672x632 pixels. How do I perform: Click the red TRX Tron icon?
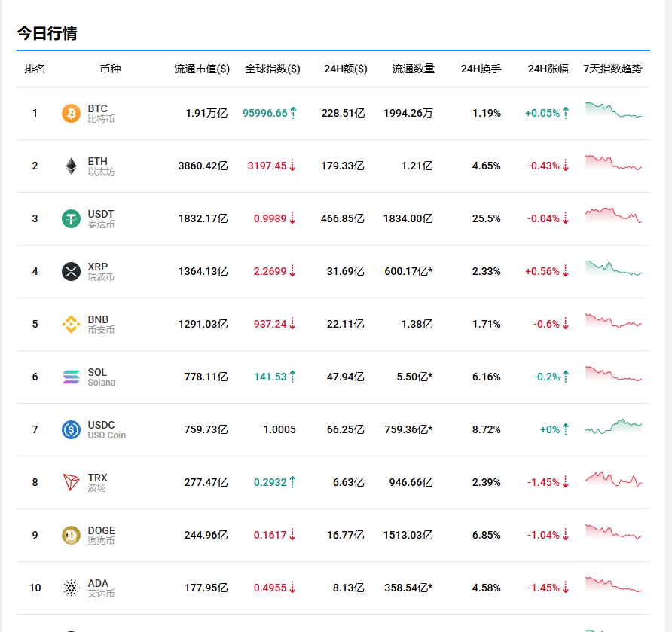click(x=71, y=483)
